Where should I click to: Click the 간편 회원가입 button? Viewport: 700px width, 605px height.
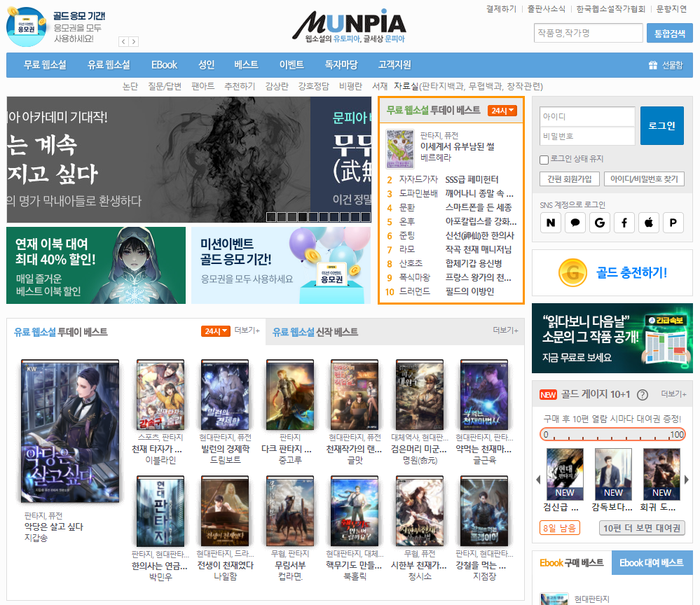pos(569,179)
